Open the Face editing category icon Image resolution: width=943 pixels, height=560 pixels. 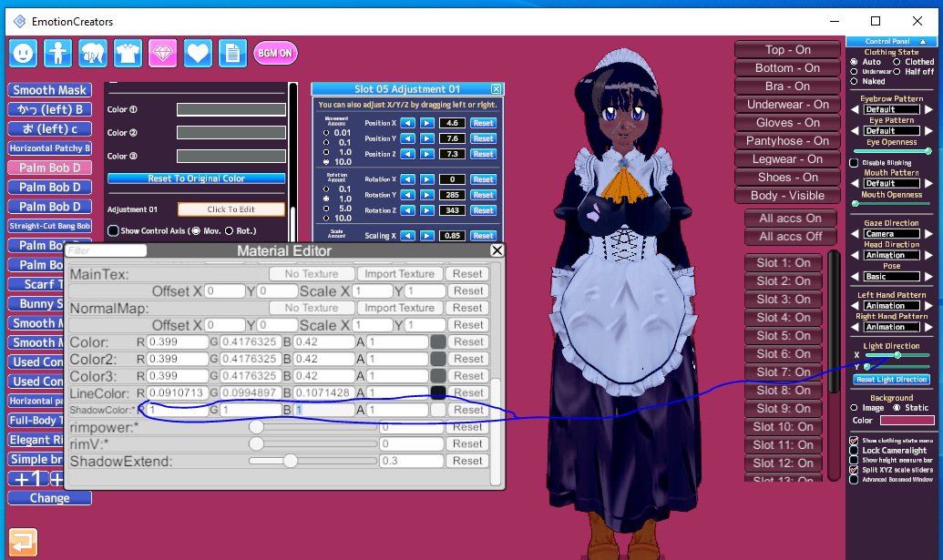click(23, 53)
